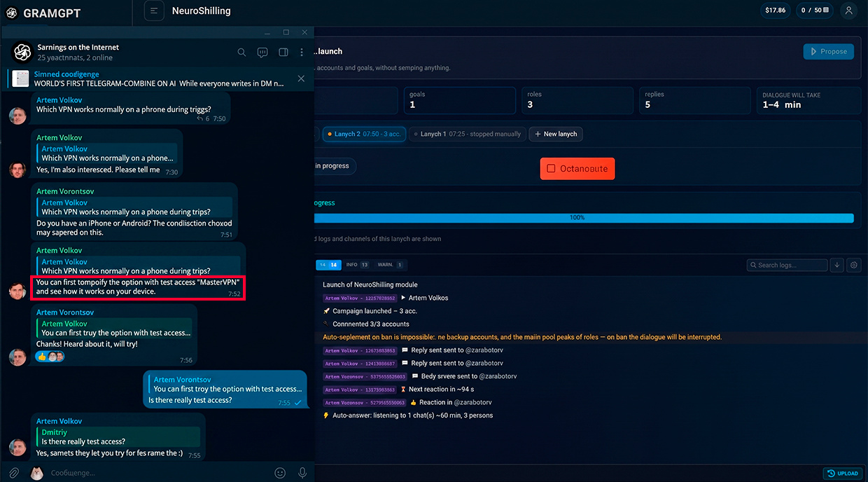Search within the Telegram chat
Image resolution: width=868 pixels, height=482 pixels.
pyautogui.click(x=241, y=53)
